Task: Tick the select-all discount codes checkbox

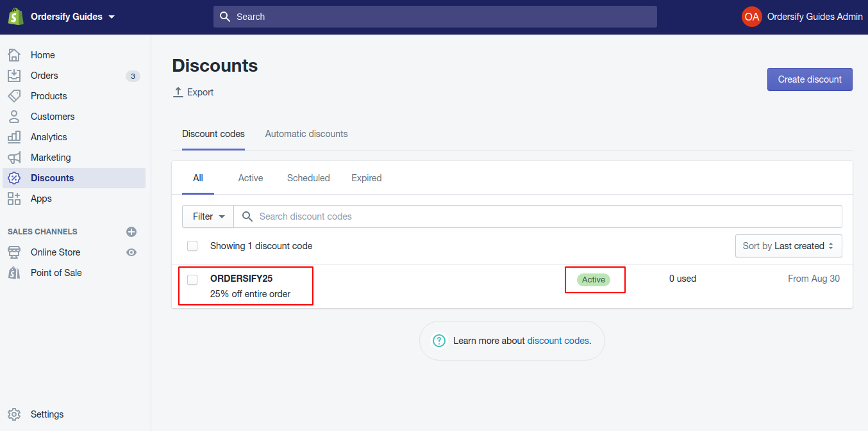Action: coord(192,246)
